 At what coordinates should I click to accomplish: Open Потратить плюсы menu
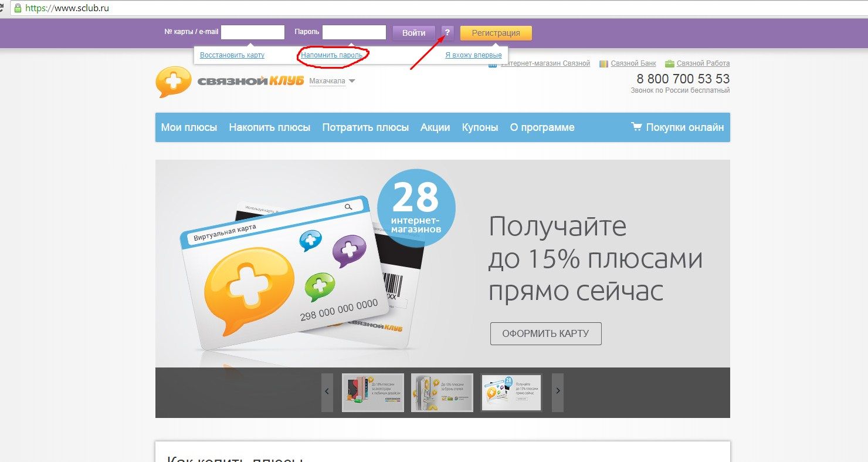point(365,127)
